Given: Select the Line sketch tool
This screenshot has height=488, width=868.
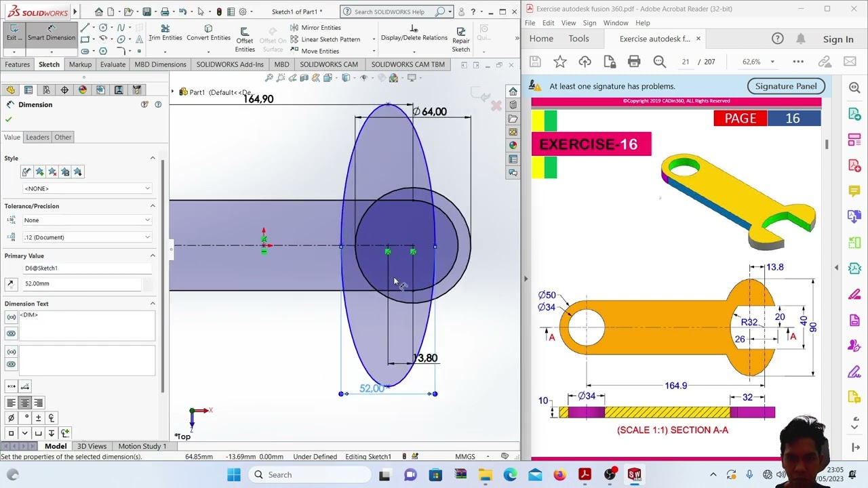Looking at the screenshot, I should pyautogui.click(x=84, y=28).
